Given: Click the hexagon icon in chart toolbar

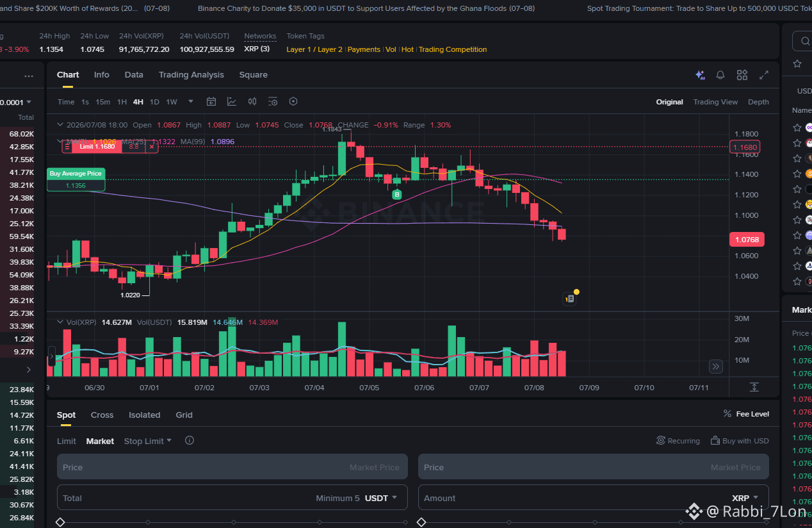Looking at the screenshot, I should (293, 101).
